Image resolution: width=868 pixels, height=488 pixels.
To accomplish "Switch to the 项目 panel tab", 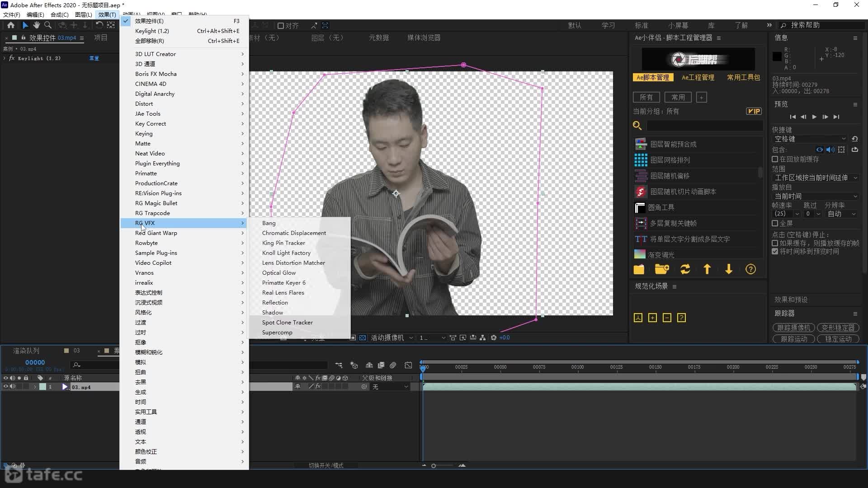I will pyautogui.click(x=101, y=38).
